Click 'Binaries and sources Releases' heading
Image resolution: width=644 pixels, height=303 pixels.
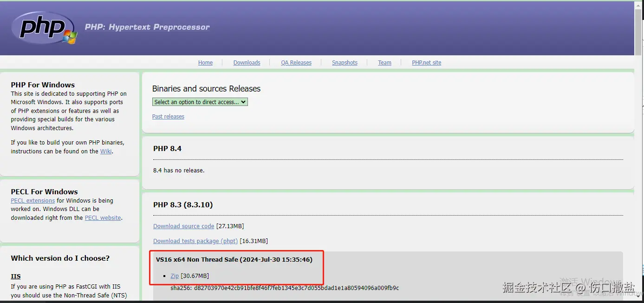206,89
